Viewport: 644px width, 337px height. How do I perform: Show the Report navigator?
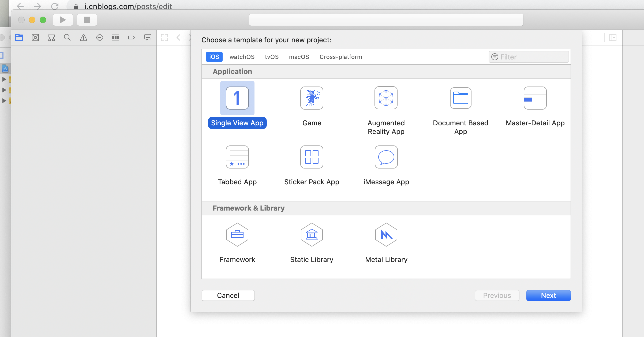click(148, 37)
